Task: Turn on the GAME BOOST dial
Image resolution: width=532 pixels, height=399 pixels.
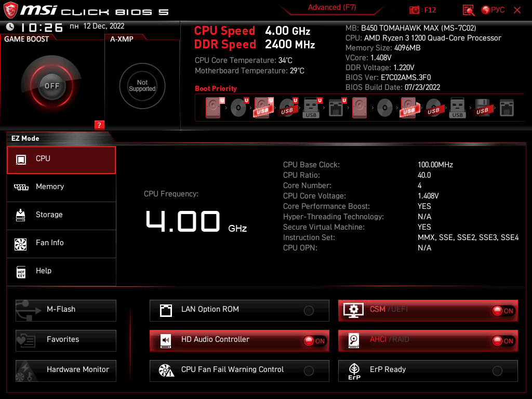Action: 51,86
